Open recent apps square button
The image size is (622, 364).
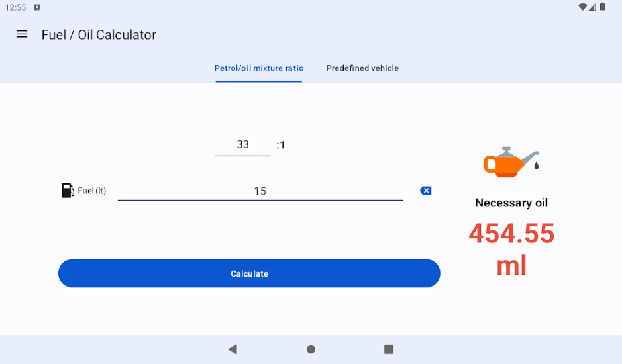pyautogui.click(x=389, y=349)
